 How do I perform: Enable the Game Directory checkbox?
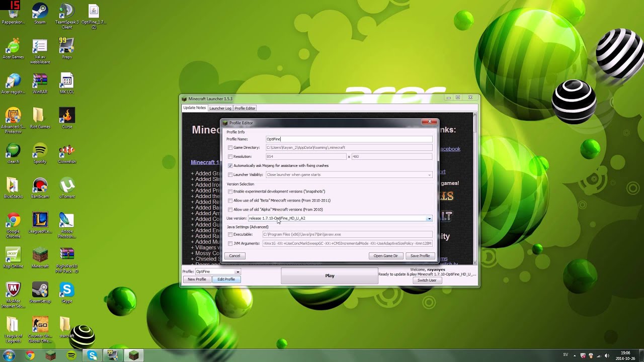click(x=230, y=148)
